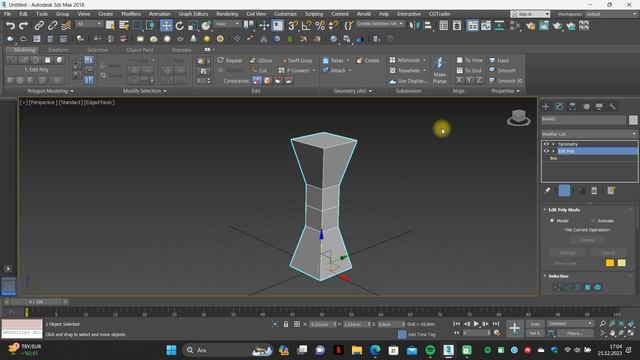Open the Curve Editor icon
640x360 pixels.
[x=486, y=26]
